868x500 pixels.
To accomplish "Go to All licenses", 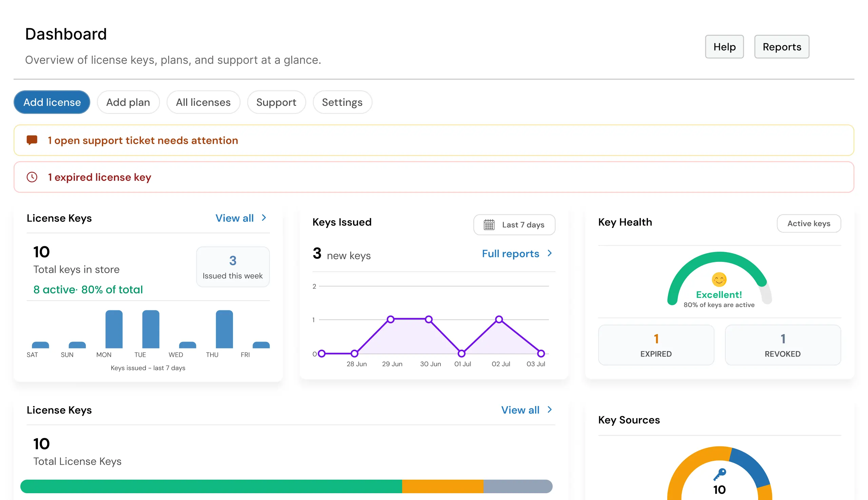I will click(x=203, y=102).
